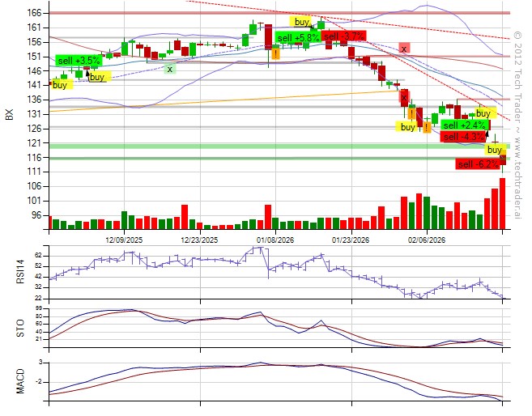This screenshot has height=416, width=532.
Task: Select the sell +5.8% signal label
Action: point(297,38)
